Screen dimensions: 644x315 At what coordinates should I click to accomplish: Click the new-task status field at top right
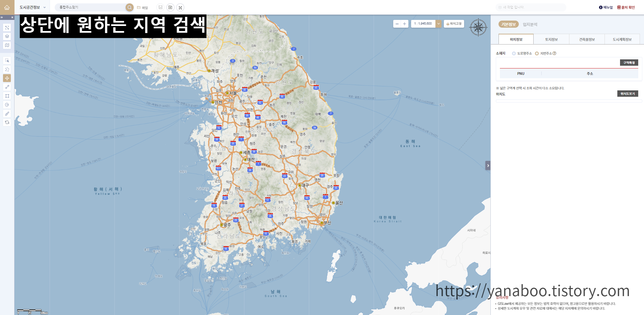531,7
